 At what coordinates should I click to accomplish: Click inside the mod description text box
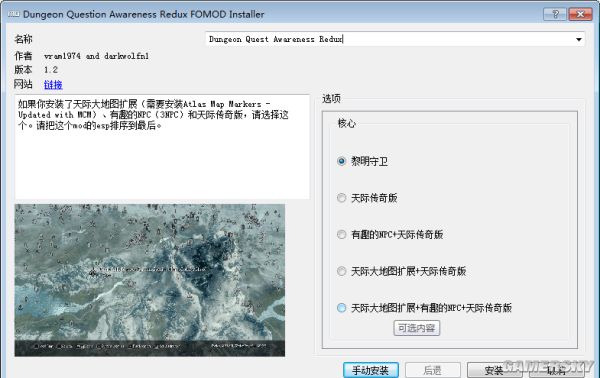pyautogui.click(x=162, y=147)
